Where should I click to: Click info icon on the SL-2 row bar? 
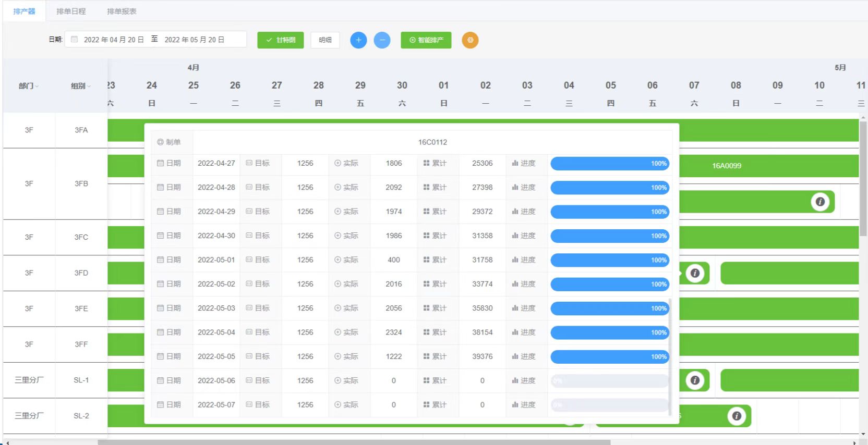[737, 416]
